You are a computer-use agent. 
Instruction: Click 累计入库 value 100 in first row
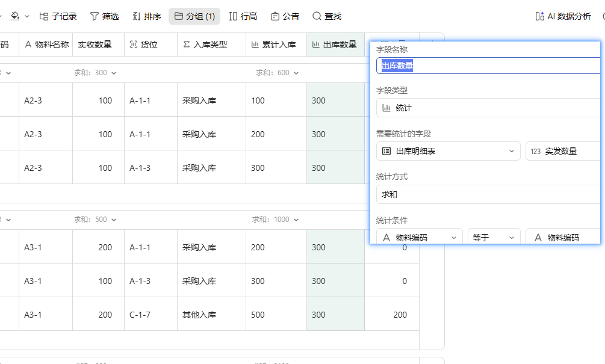coord(276,100)
